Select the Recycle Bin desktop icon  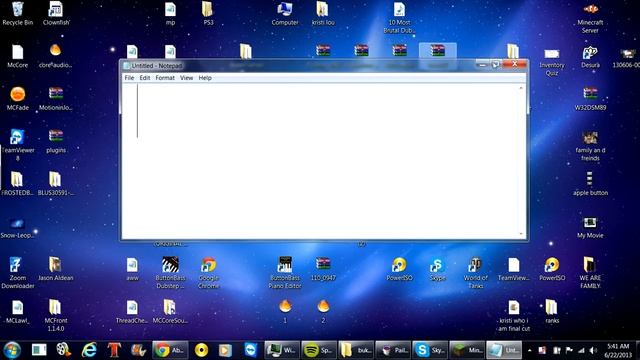point(18,14)
